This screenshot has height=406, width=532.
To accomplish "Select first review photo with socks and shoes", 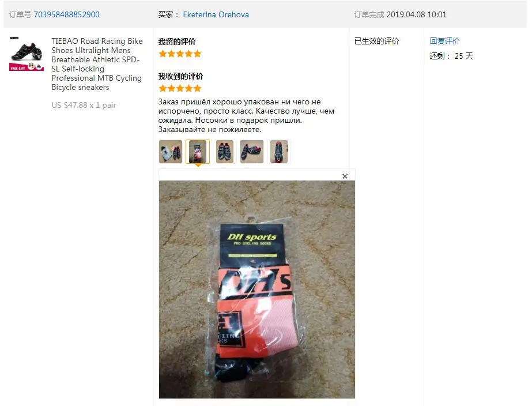I will pyautogui.click(x=171, y=152).
